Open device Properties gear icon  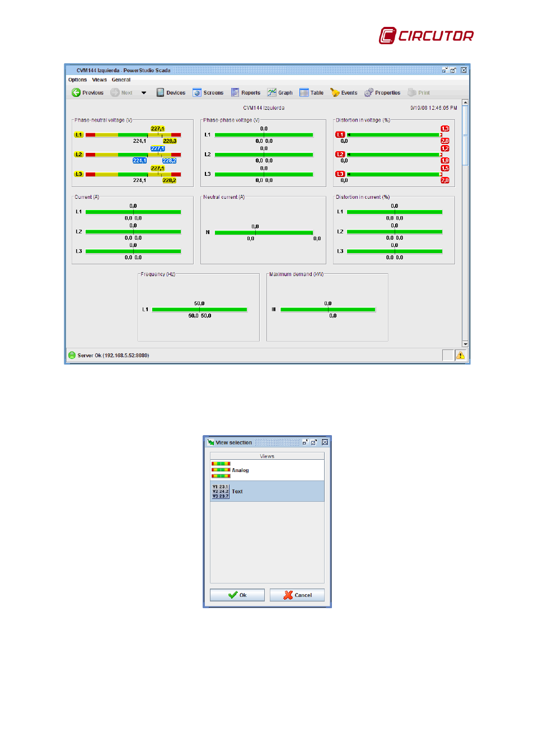click(x=368, y=92)
